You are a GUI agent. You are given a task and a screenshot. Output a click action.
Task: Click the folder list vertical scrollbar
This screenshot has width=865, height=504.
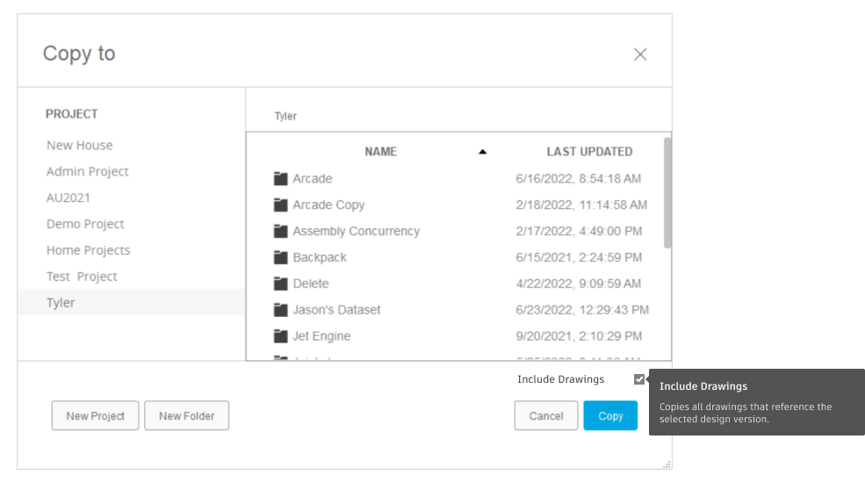click(667, 193)
